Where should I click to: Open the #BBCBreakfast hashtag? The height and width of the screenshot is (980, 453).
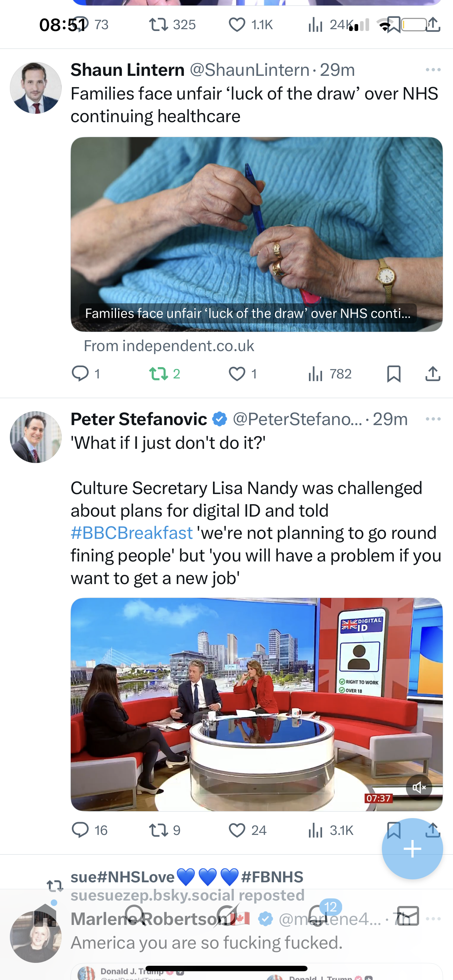132,533
